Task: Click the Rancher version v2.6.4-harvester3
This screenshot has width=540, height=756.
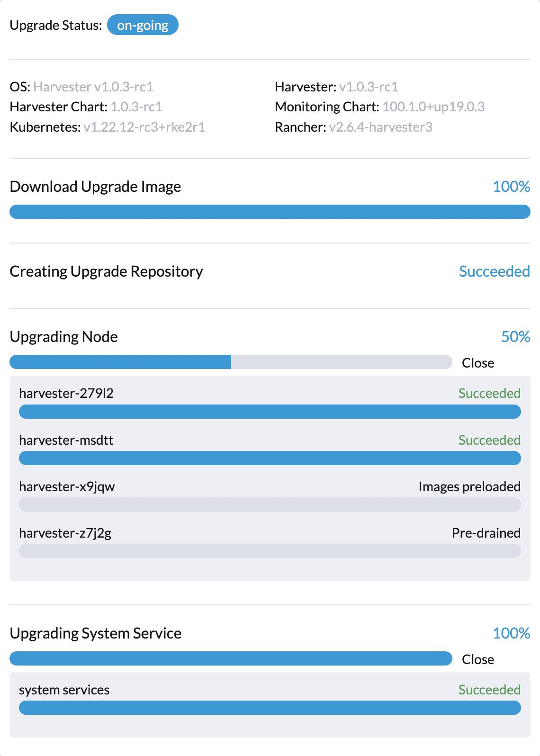Action: [x=381, y=127]
